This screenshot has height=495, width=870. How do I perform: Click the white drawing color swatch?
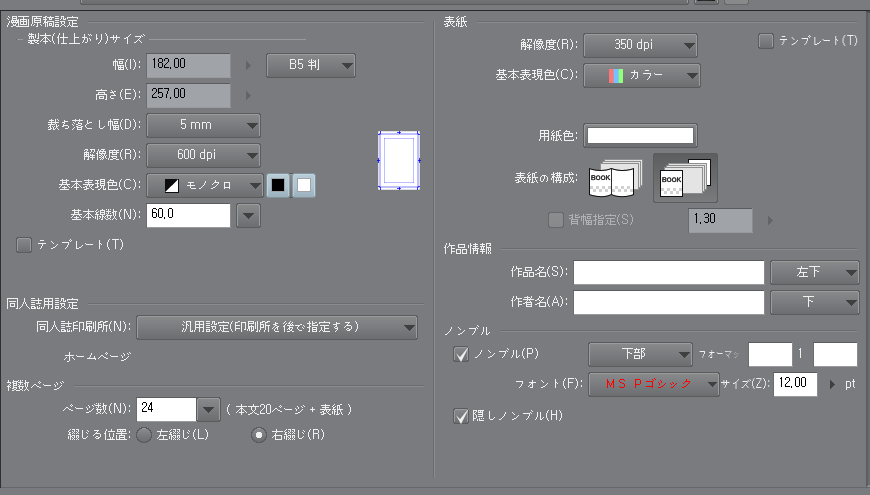coord(304,185)
